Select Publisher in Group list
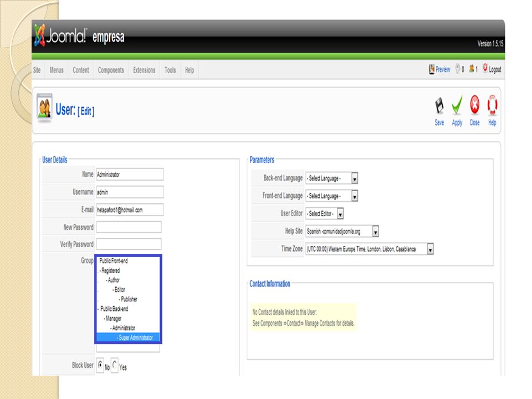The height and width of the screenshot is (399, 532). (x=128, y=299)
